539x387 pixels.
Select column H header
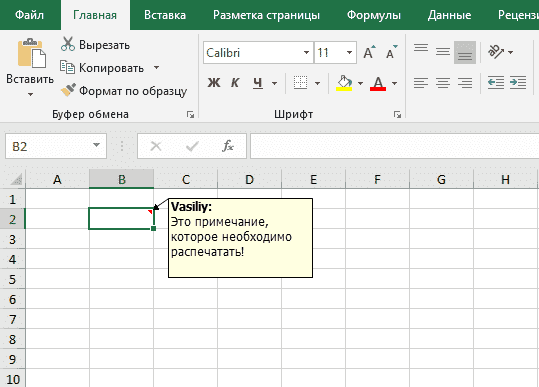click(505, 179)
